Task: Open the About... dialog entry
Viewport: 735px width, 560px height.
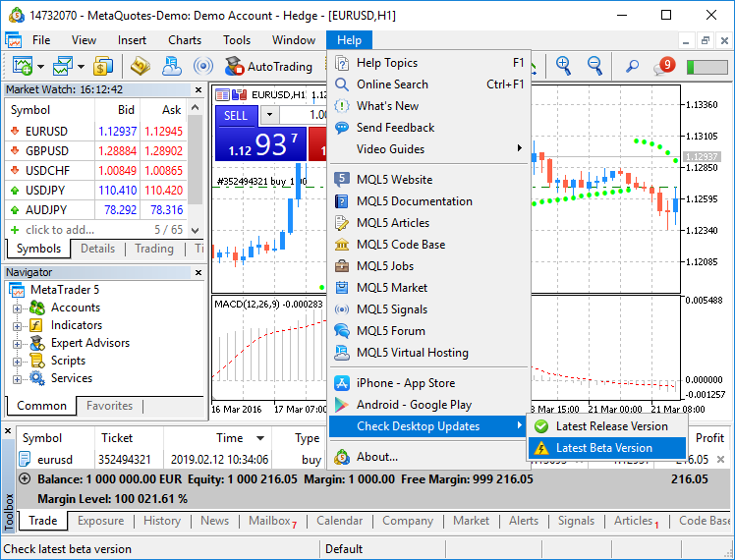Action: 429,457
